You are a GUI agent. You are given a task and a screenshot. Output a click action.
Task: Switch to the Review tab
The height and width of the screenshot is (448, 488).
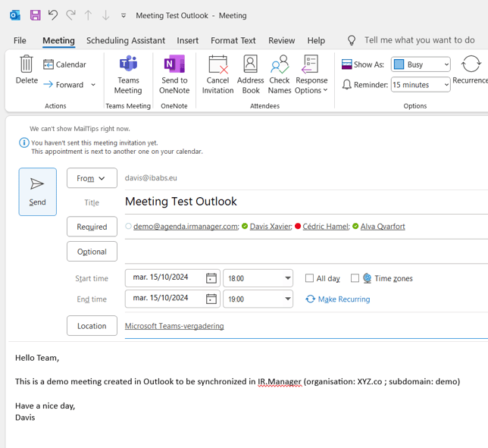coord(282,40)
